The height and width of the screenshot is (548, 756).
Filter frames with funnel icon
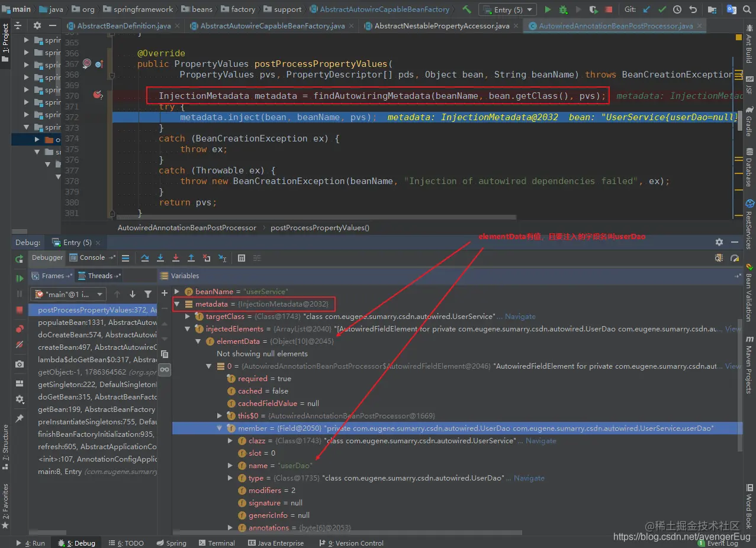tap(148, 294)
